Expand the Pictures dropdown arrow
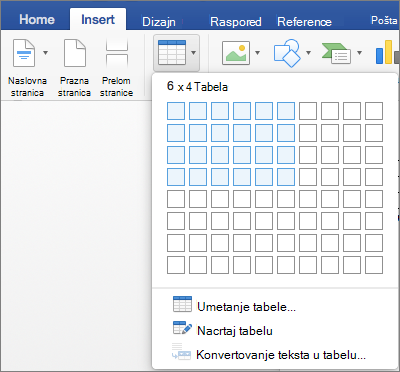This screenshot has width=400, height=372. 257,53
